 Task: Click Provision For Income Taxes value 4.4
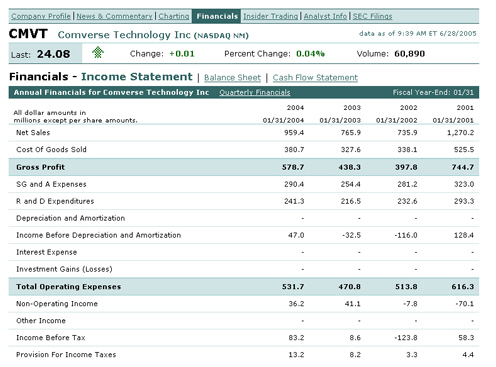click(468, 355)
